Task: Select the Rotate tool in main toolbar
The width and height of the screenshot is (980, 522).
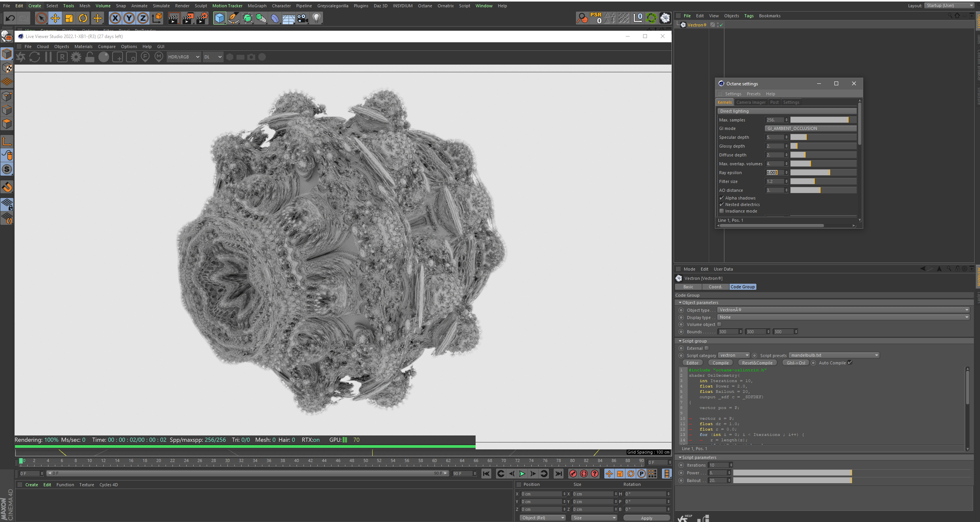Action: (83, 18)
